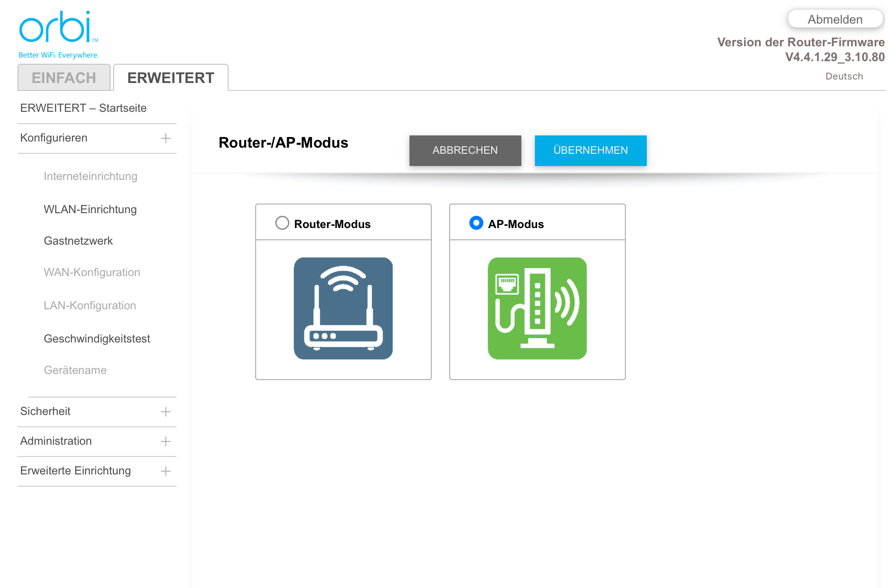This screenshot has width=895, height=588.
Task: Switch to the EINFACH tab
Action: point(64,78)
